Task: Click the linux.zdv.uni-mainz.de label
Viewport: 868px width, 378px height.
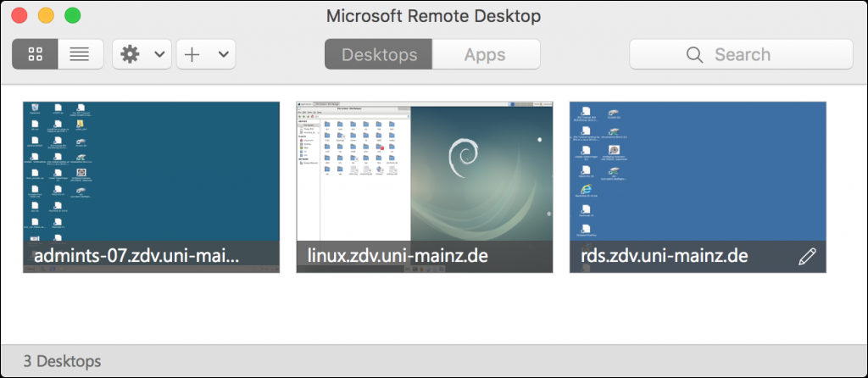Action: click(x=398, y=256)
